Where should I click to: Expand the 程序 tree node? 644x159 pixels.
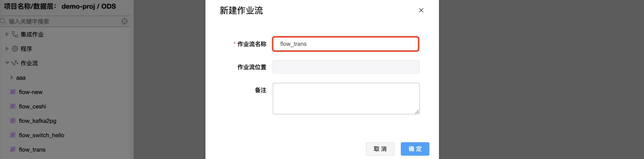pos(7,49)
